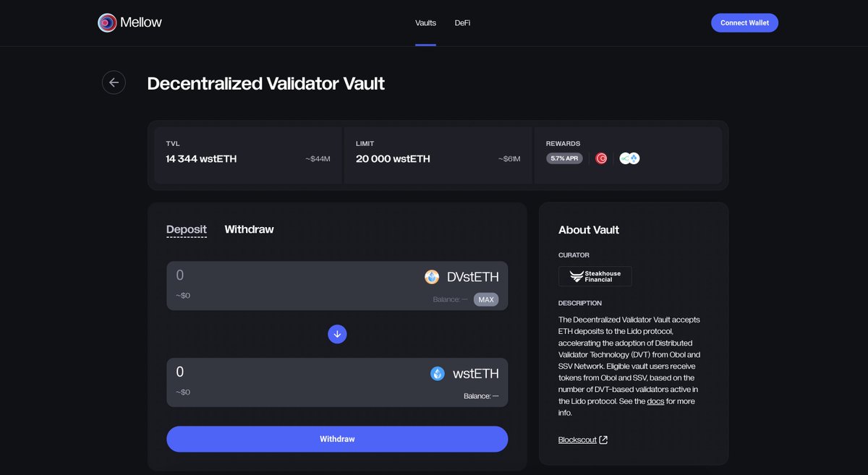Switch to the Deposit tab
Image resolution: width=868 pixels, height=475 pixels.
pyautogui.click(x=187, y=229)
